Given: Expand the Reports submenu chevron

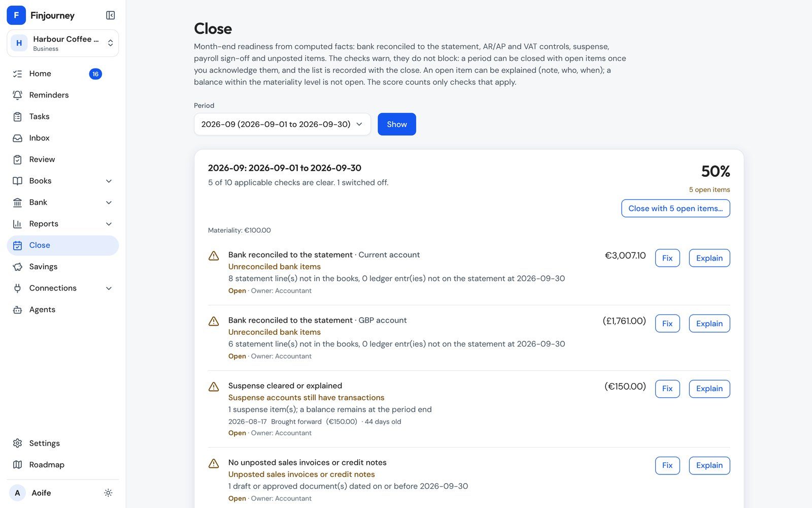Looking at the screenshot, I should [109, 224].
